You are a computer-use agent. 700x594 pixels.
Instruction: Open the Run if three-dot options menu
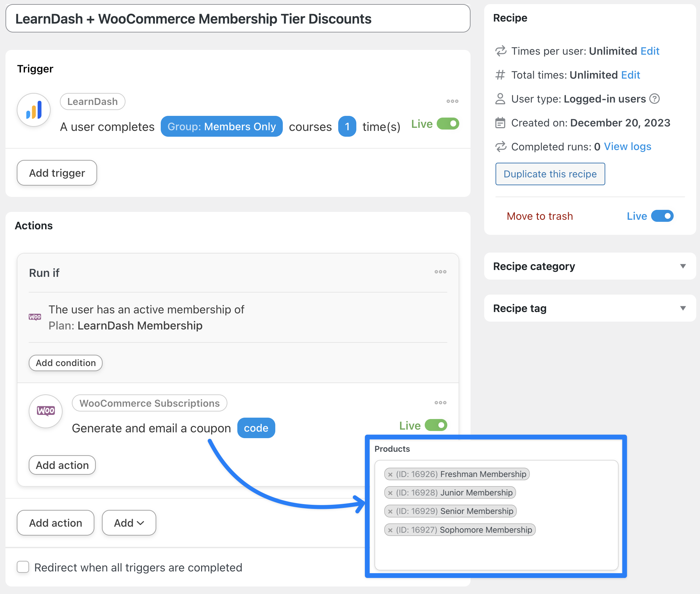tap(440, 272)
